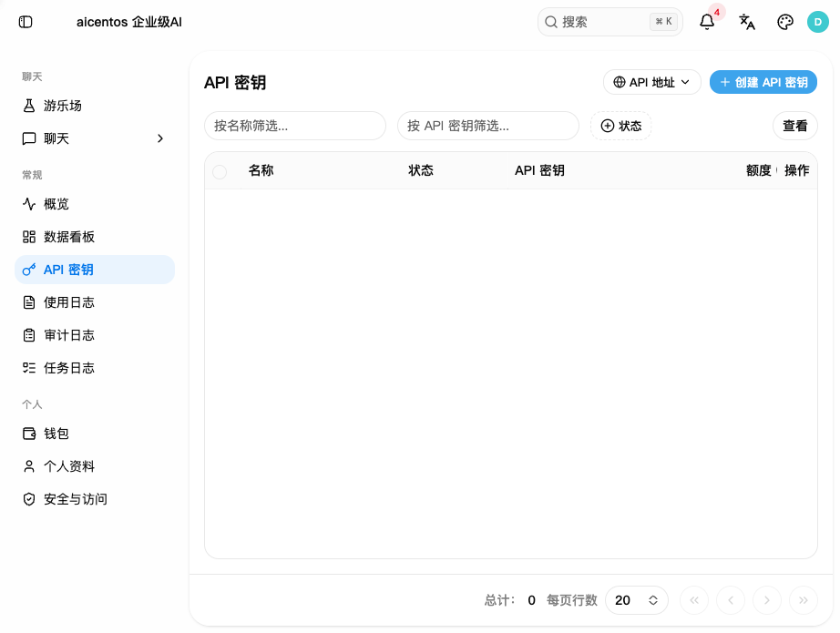Viewport: 840px width, 633px height.
Task: Click the 操作 column header
Action: [x=796, y=171]
